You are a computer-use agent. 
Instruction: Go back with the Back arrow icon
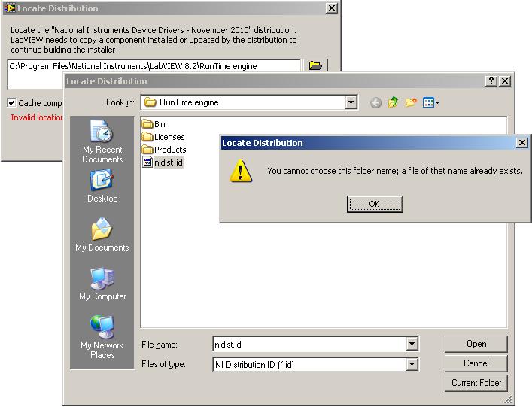375,102
